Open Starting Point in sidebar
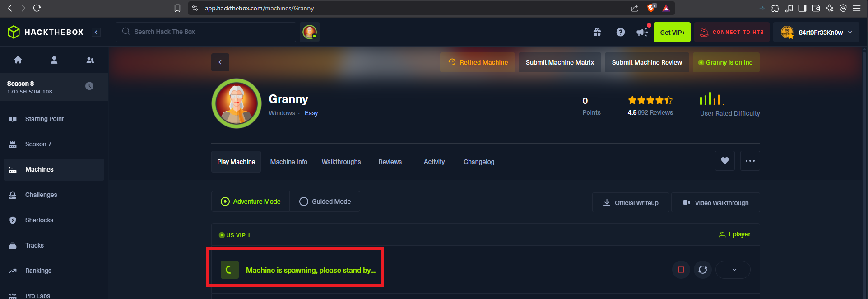The image size is (868, 299). tap(54, 119)
